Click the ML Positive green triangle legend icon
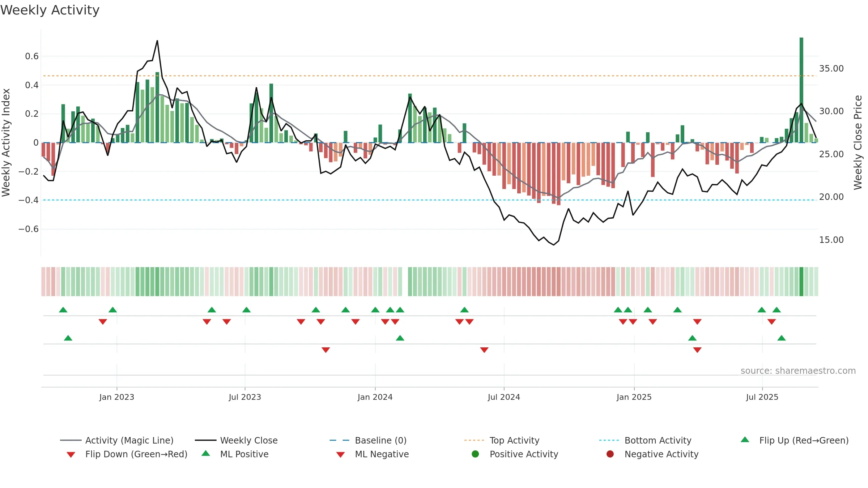The image size is (868, 488). point(206,453)
